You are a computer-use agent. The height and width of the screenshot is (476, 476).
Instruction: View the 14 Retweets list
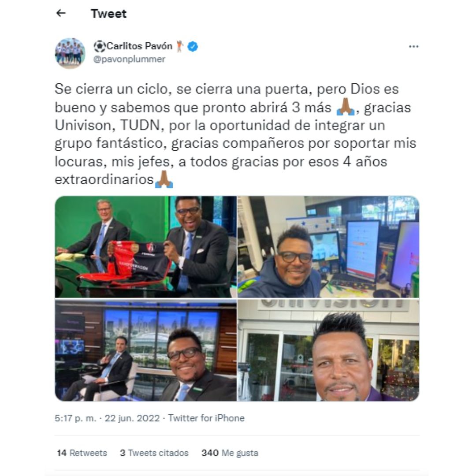[82, 453]
